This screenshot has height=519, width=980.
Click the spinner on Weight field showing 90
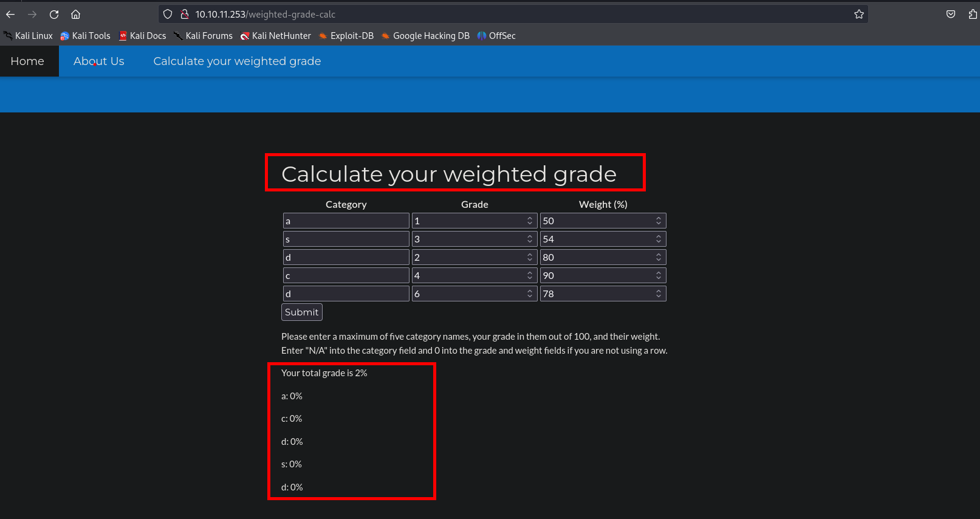[x=659, y=275]
